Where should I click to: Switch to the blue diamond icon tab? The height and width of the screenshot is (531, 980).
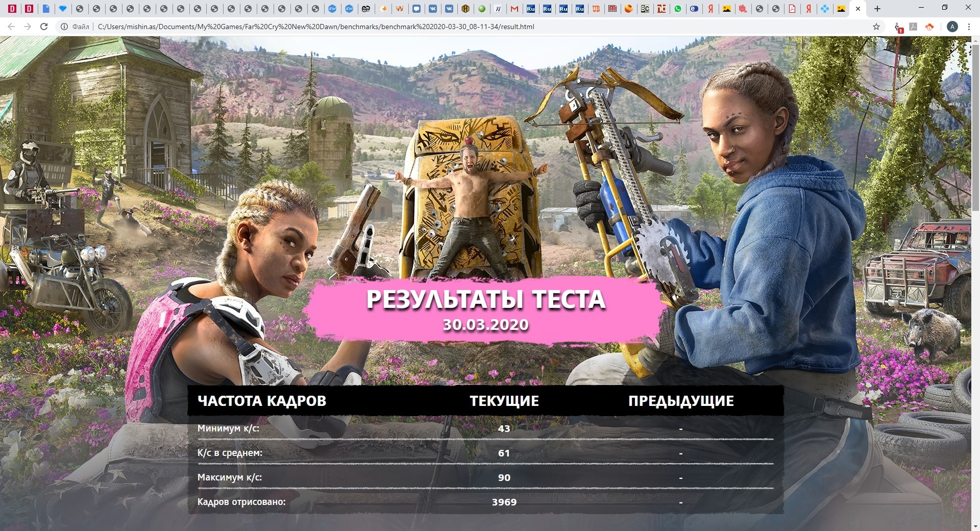63,9
